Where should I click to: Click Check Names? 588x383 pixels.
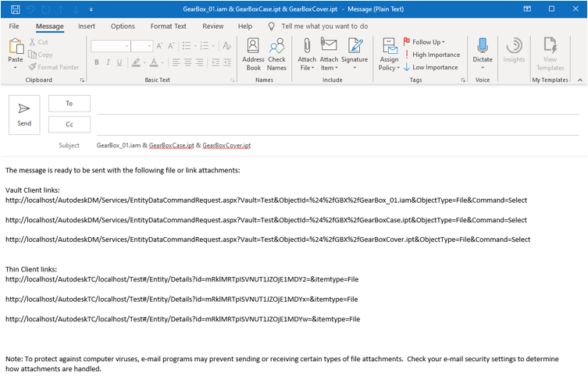click(276, 55)
